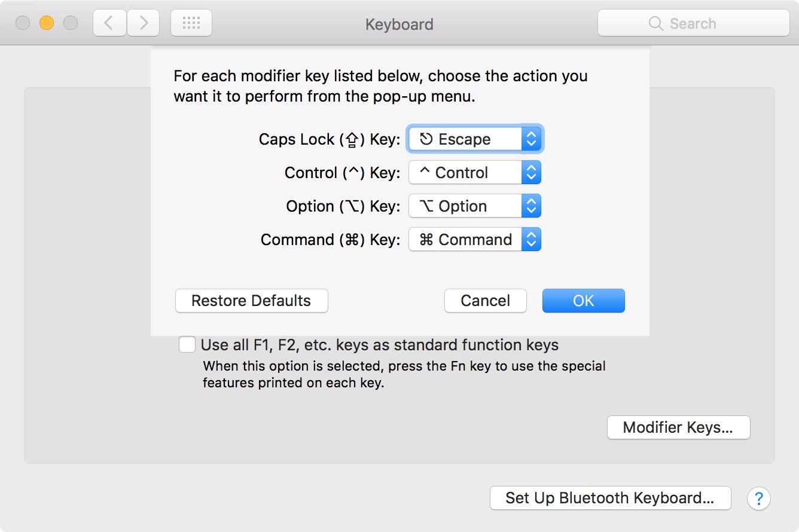The image size is (799, 532).
Task: Enable the F1, F2 standard function keys checkbox
Action: pyautogui.click(x=187, y=344)
